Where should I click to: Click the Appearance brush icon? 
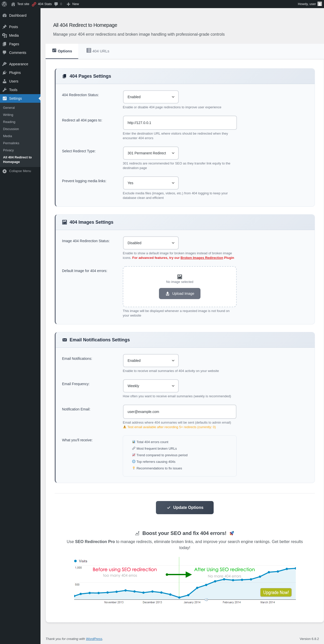(5, 64)
